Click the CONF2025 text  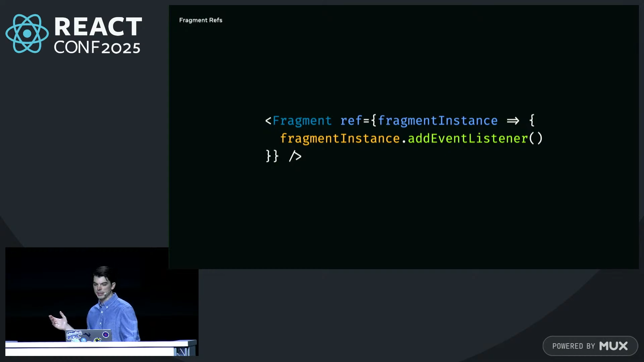point(97,48)
